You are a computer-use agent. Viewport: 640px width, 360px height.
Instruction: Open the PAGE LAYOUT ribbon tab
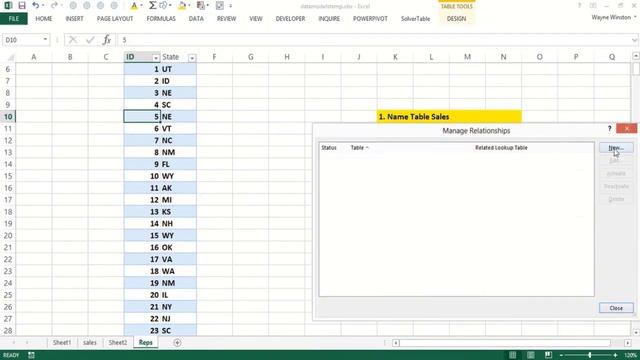[x=115, y=19]
